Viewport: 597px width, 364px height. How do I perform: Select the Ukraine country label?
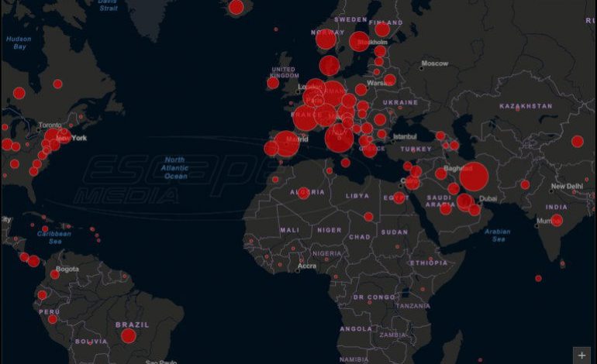[401, 103]
